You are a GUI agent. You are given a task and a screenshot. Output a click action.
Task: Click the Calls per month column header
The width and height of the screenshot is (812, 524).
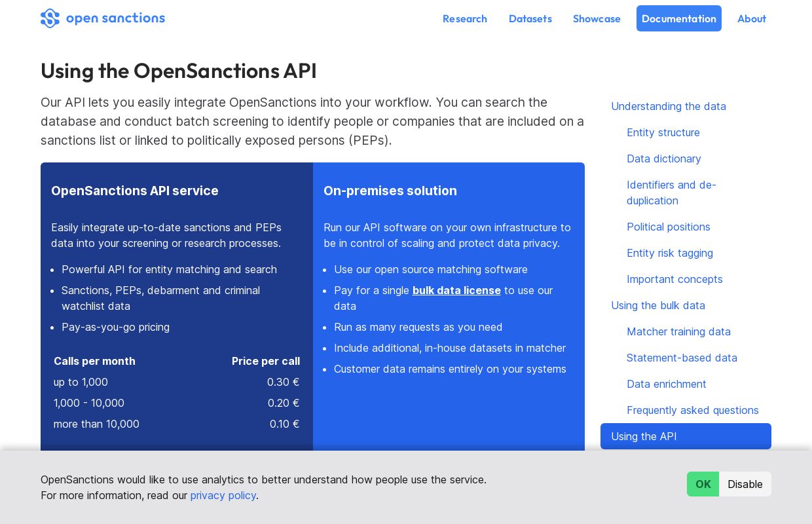(x=94, y=361)
